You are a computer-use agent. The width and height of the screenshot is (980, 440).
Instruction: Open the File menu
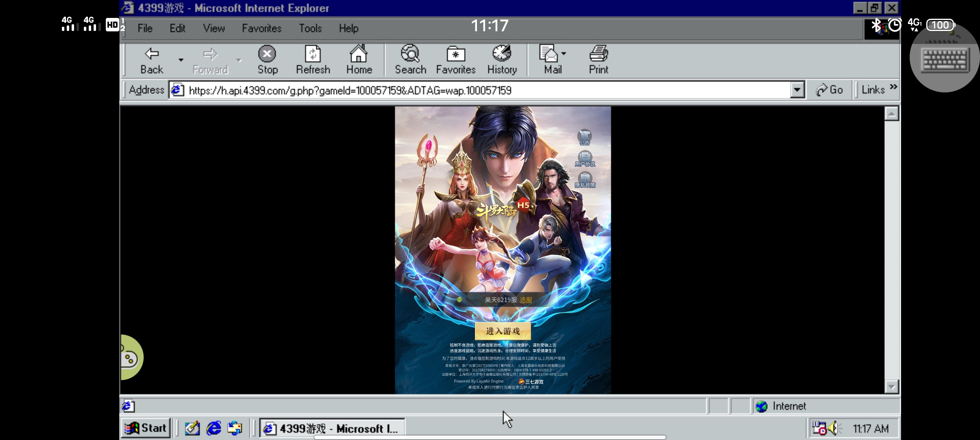coord(145,28)
